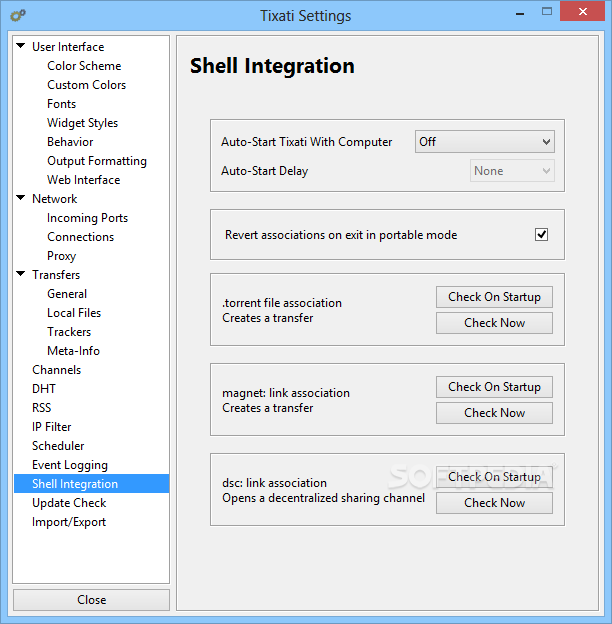Collapse the User Interface tree section
The height and width of the screenshot is (624, 612).
point(21,46)
